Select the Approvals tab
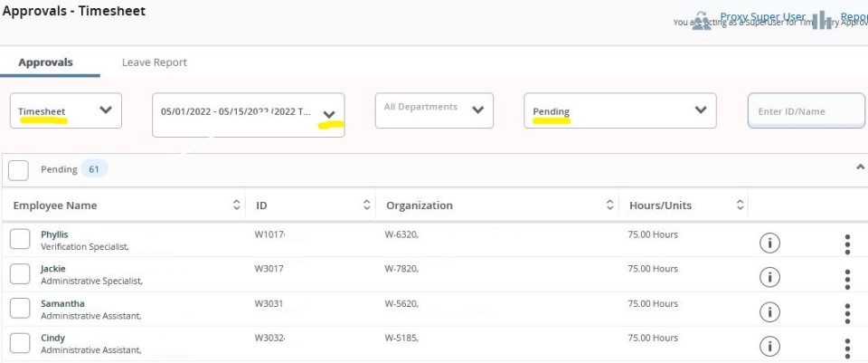868x363 pixels. coord(45,62)
